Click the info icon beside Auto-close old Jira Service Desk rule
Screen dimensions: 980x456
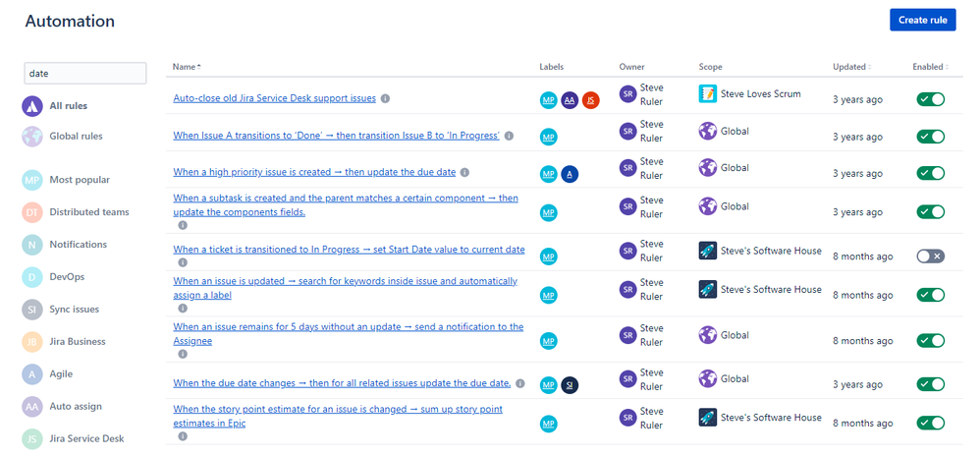pyautogui.click(x=386, y=98)
